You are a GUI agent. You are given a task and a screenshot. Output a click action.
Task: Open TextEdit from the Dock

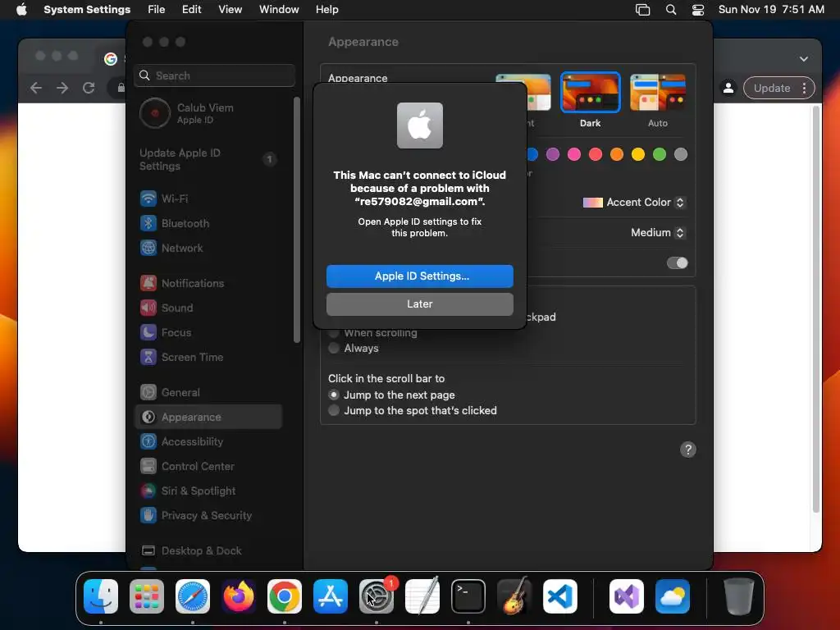(x=422, y=596)
